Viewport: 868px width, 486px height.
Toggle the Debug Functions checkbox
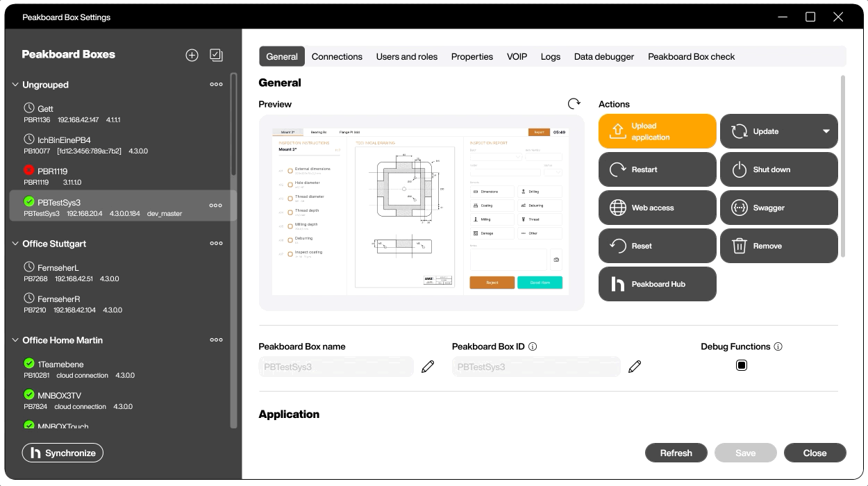pyautogui.click(x=742, y=365)
